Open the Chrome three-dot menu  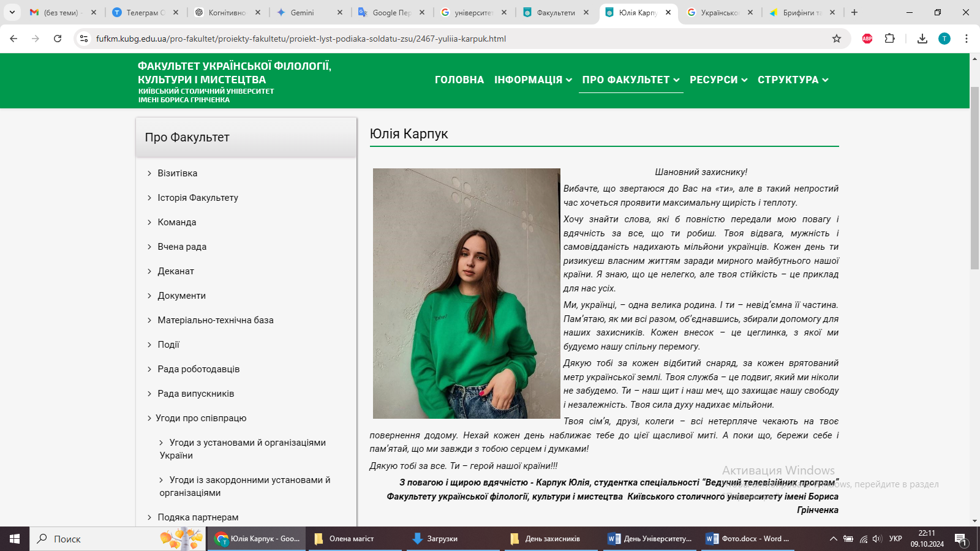click(967, 39)
